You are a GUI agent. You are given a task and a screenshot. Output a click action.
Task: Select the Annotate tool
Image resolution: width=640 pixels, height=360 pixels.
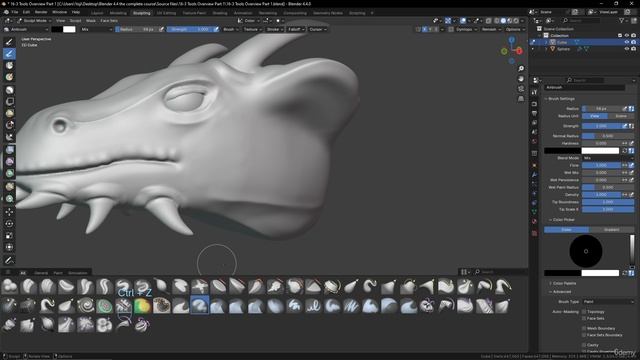tap(9, 260)
